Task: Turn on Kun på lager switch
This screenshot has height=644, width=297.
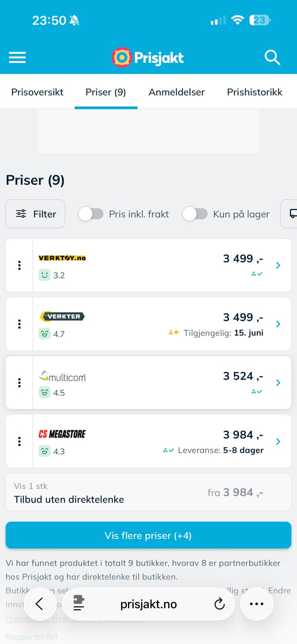Action: point(195,214)
